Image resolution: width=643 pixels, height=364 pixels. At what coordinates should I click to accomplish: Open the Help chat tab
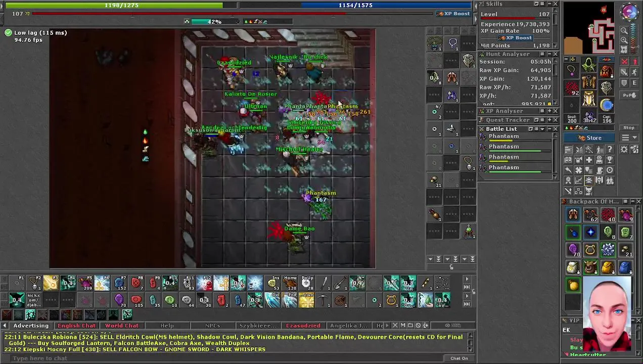pyautogui.click(x=167, y=326)
